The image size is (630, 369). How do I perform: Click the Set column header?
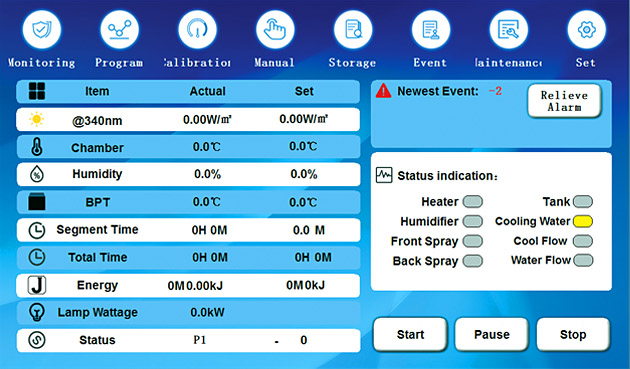(304, 91)
